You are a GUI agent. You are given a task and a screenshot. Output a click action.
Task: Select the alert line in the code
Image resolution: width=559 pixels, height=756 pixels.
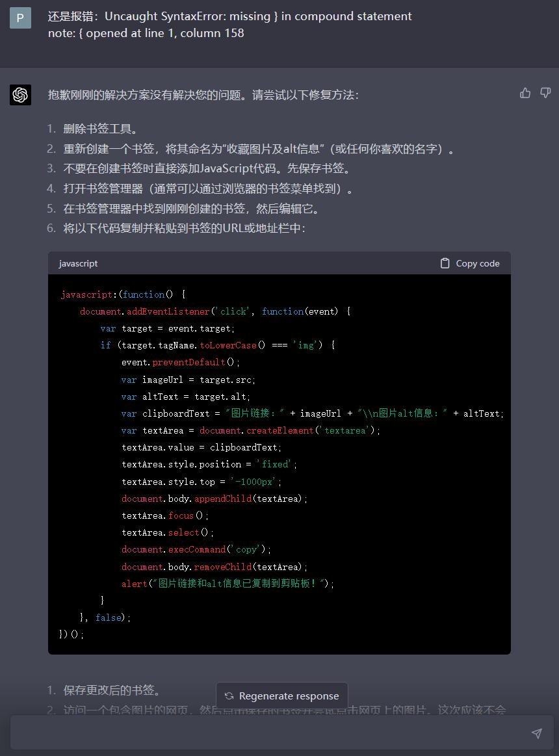point(227,583)
